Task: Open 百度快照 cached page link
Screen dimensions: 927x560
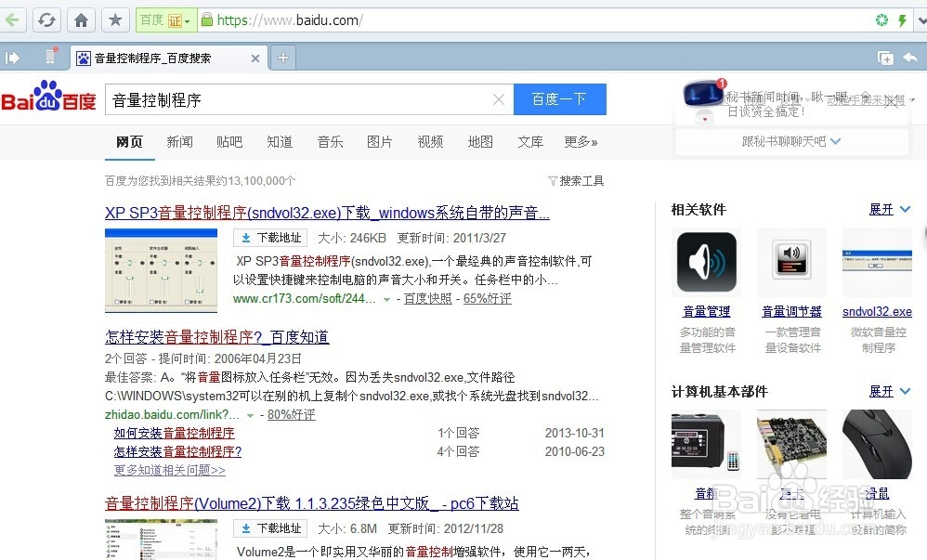Action: tap(427, 299)
